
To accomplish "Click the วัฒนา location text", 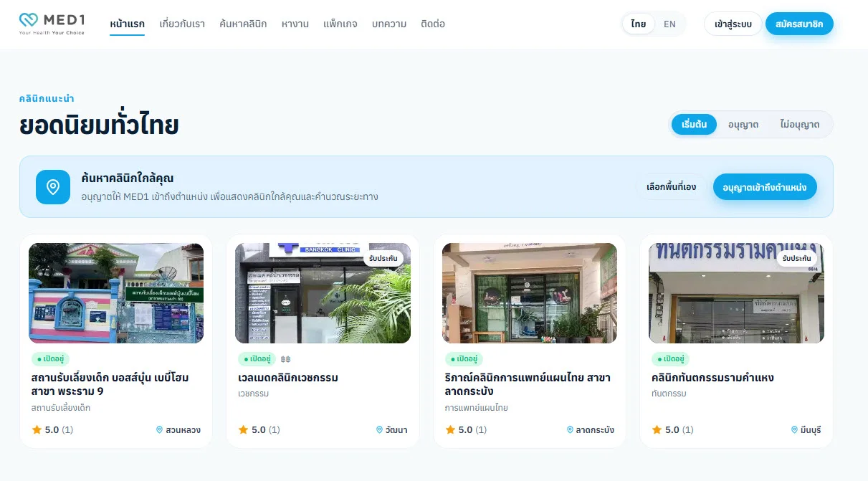I will (396, 430).
